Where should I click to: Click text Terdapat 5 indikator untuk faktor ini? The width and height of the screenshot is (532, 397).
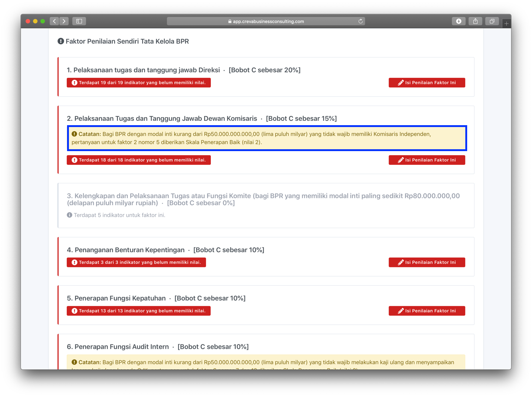(119, 215)
